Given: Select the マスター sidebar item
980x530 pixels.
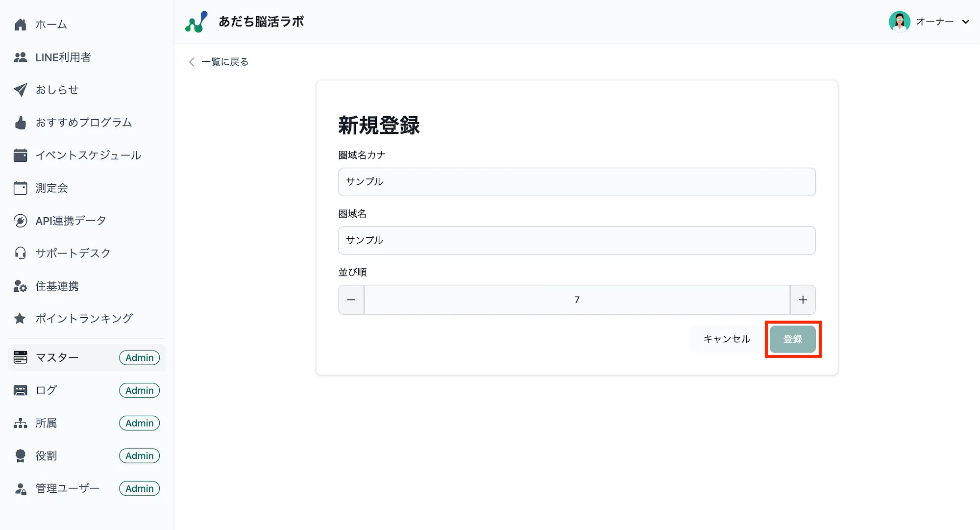Looking at the screenshot, I should pos(57,357).
